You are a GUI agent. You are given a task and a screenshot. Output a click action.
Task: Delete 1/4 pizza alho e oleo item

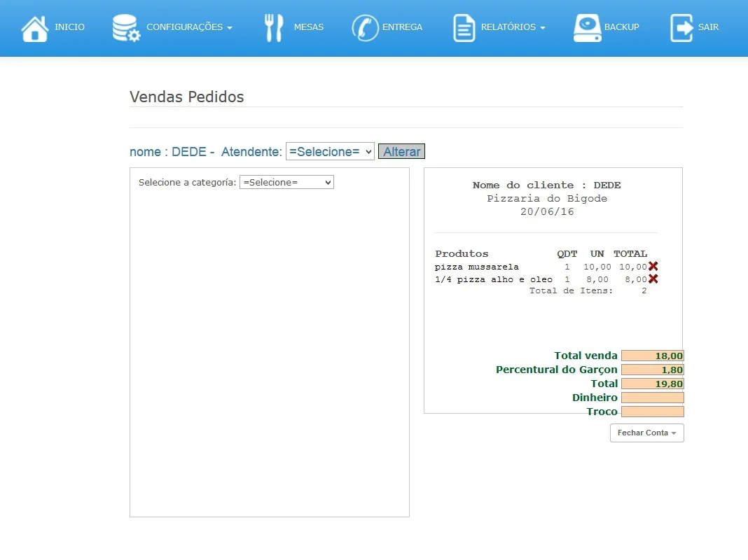click(653, 279)
